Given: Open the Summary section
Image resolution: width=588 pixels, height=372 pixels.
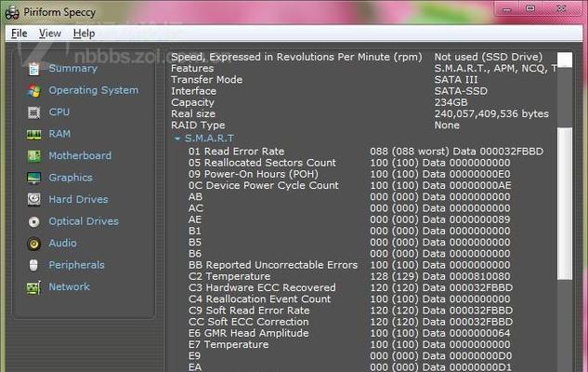Looking at the screenshot, I should 73,68.
